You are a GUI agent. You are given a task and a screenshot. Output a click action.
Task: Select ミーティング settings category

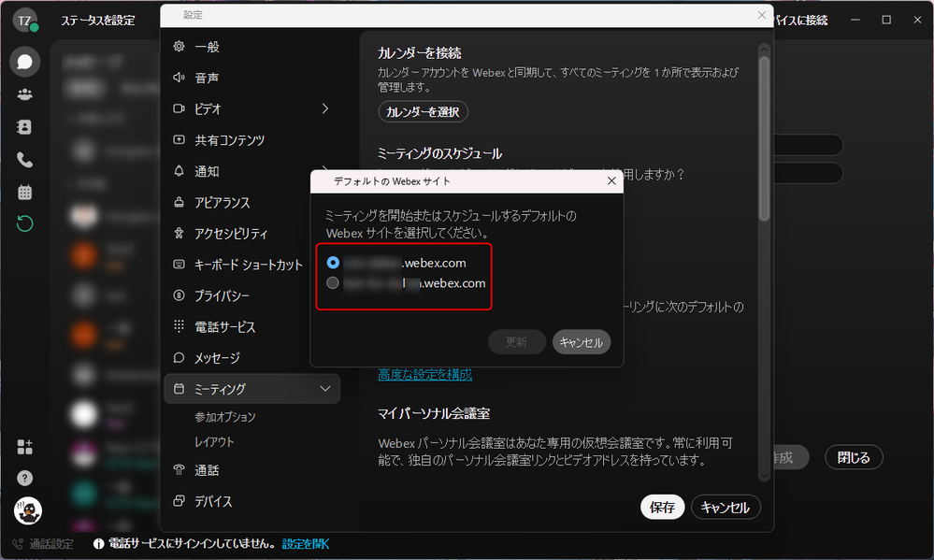pyautogui.click(x=252, y=389)
